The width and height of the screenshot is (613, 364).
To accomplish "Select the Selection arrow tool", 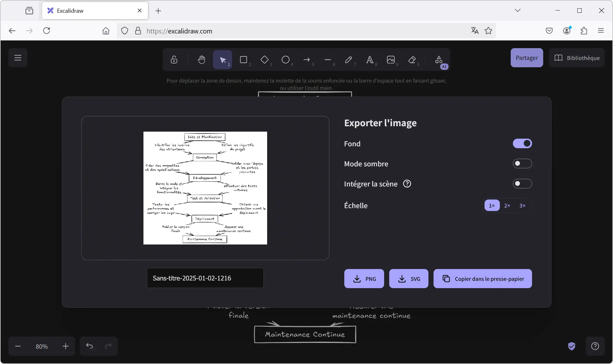I will click(x=223, y=60).
